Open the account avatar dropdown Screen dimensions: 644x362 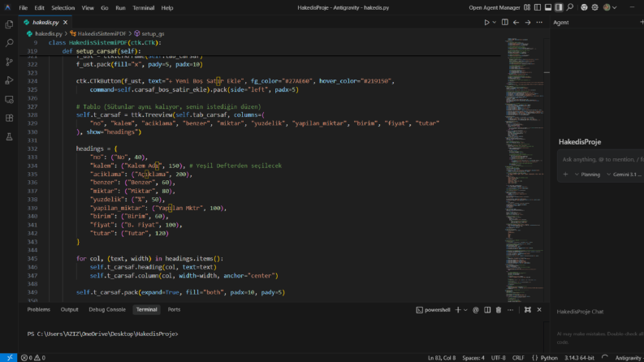point(610,7)
